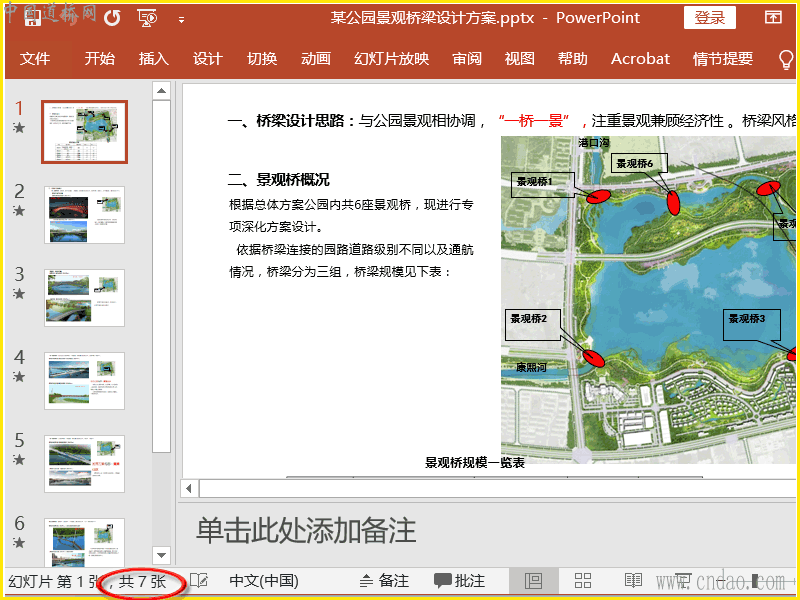Select slide 4 thumbnail
The image size is (800, 600).
(85, 381)
